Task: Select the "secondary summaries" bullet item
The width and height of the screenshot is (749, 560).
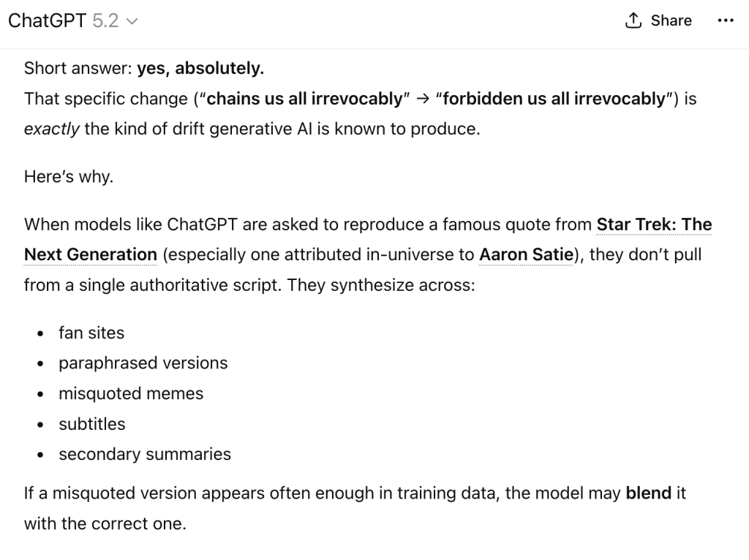Action: coord(145,454)
